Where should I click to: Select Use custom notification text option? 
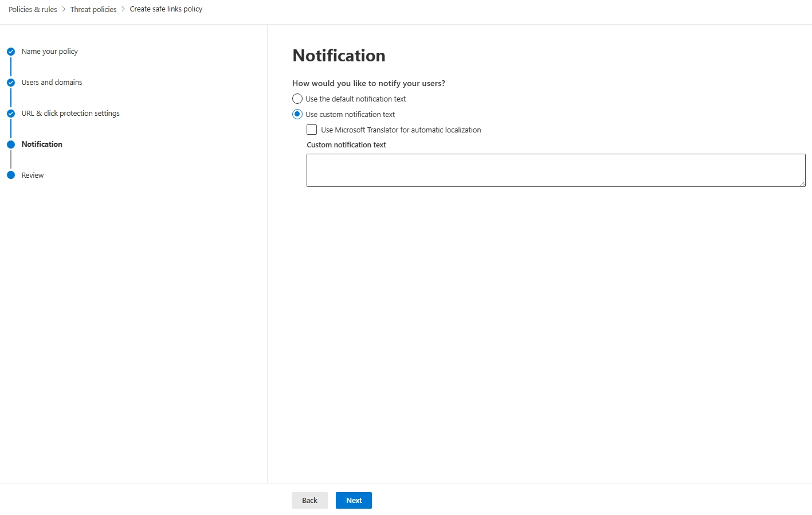pyautogui.click(x=297, y=114)
